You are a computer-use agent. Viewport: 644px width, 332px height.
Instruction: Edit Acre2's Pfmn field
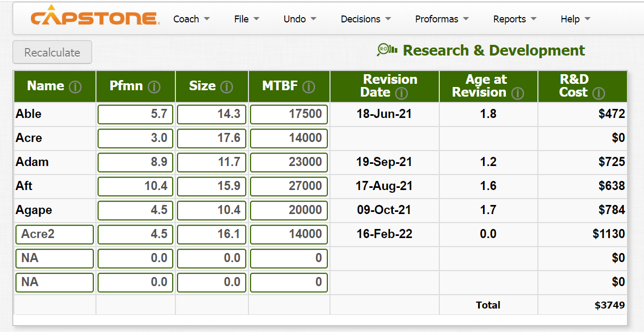click(x=135, y=234)
